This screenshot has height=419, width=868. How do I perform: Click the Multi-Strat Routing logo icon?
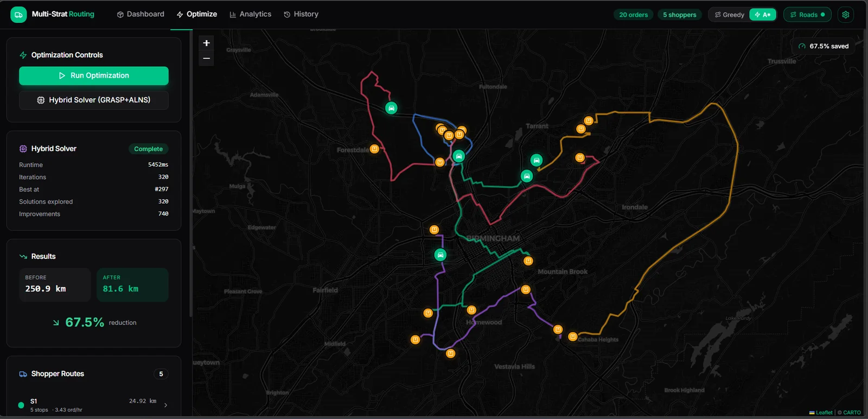[18, 15]
